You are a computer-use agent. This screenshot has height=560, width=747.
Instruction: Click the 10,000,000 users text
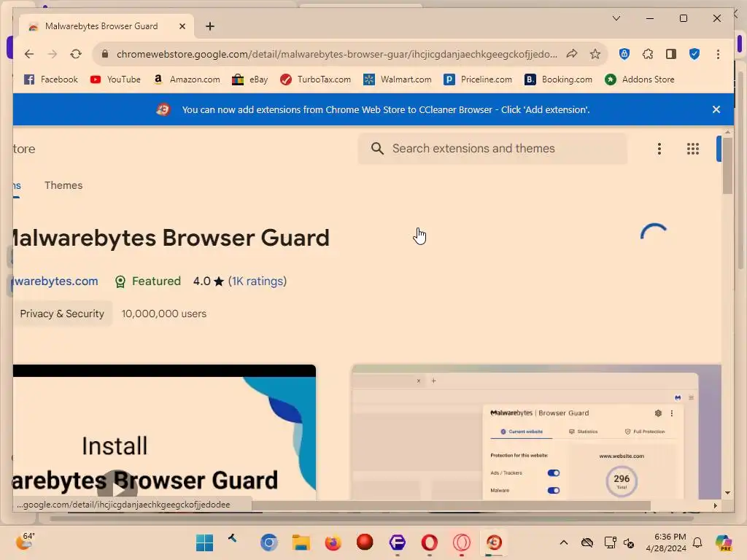164,314
